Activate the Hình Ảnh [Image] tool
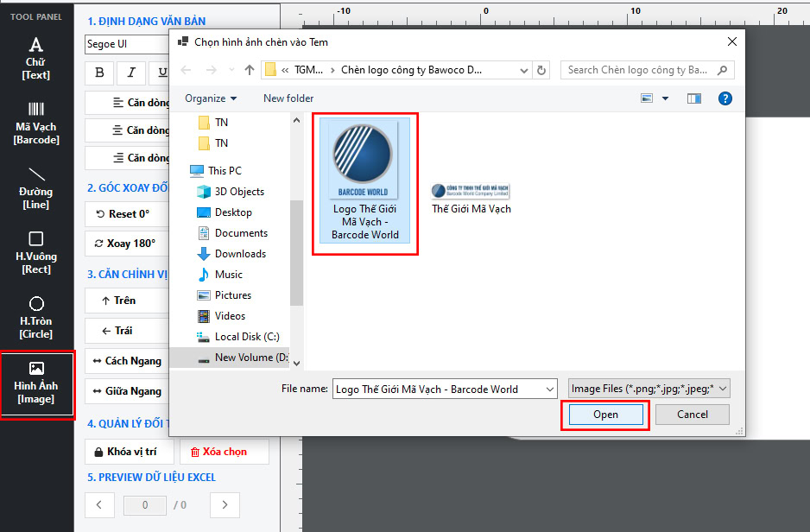The width and height of the screenshot is (810, 532). point(36,383)
